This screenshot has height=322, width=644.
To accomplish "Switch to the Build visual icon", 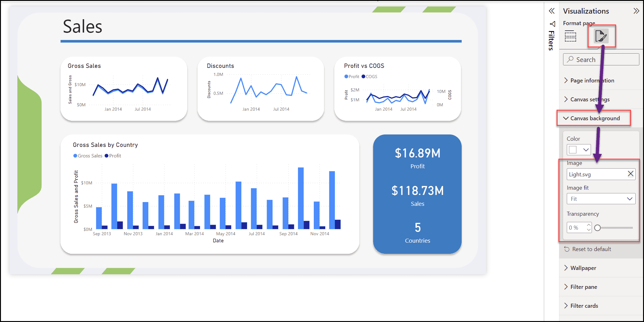I will click(x=571, y=36).
